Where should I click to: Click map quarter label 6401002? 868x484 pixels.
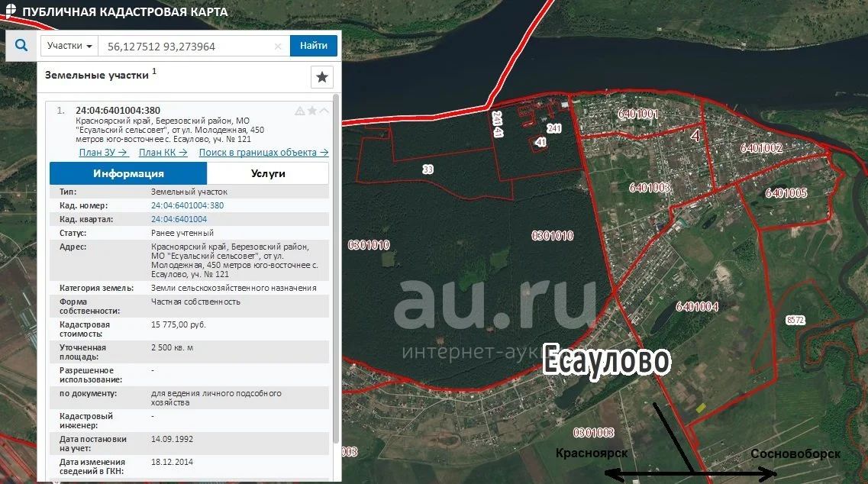(x=761, y=148)
